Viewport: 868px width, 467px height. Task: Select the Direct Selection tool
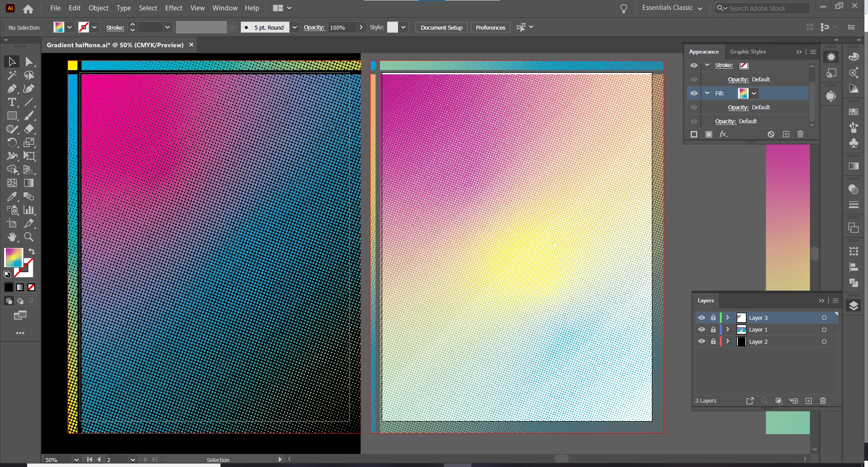(29, 62)
